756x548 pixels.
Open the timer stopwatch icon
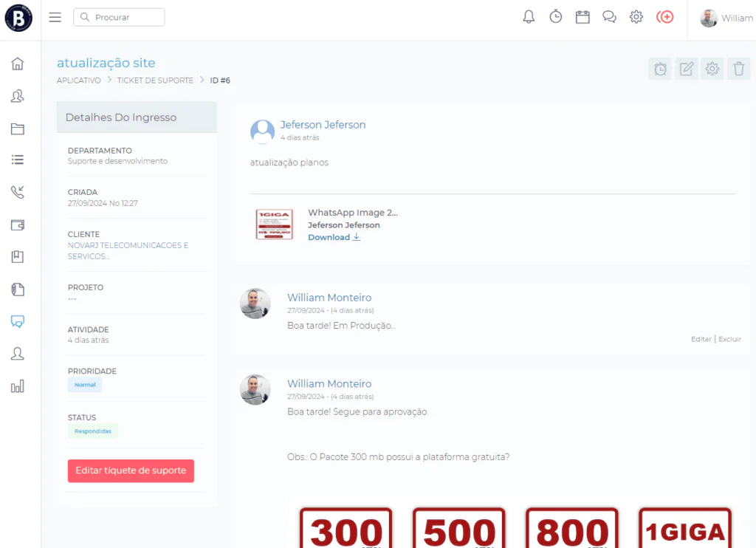[x=555, y=17]
